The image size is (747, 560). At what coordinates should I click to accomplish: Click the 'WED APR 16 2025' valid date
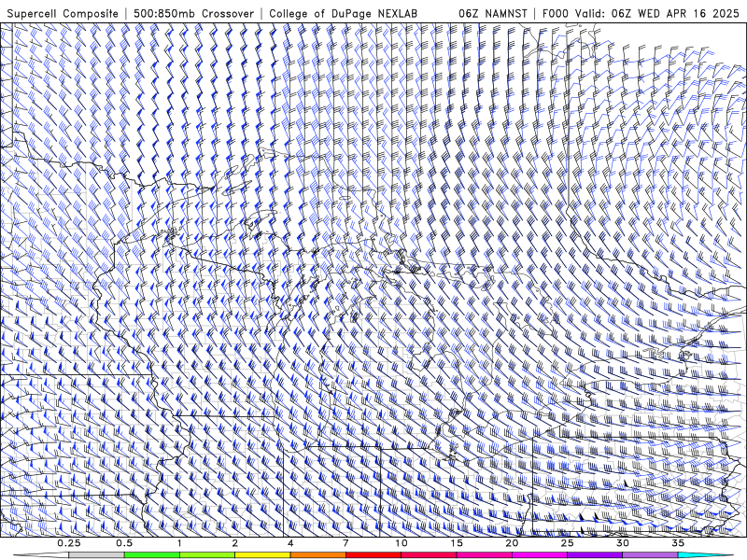689,13
